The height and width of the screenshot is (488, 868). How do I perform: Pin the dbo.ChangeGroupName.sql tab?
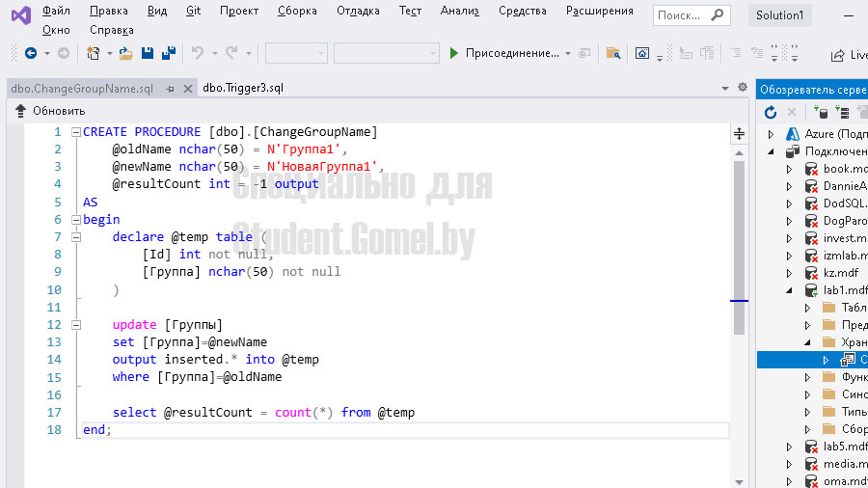(x=170, y=89)
